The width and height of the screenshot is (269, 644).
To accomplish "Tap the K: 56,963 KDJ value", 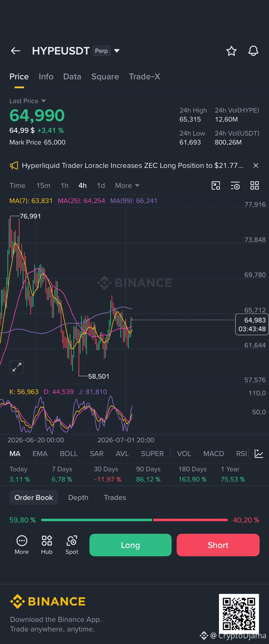I will pos(24,392).
